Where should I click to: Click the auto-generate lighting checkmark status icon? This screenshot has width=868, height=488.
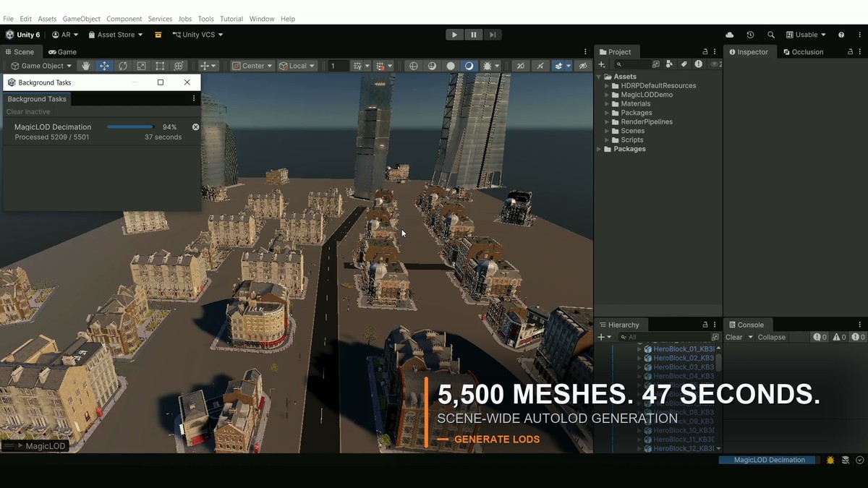[x=859, y=460]
